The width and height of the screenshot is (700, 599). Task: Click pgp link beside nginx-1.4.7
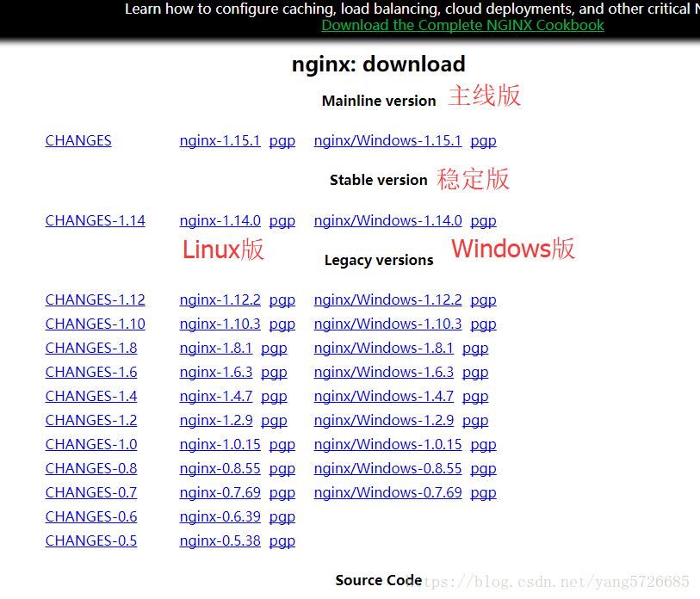(274, 398)
